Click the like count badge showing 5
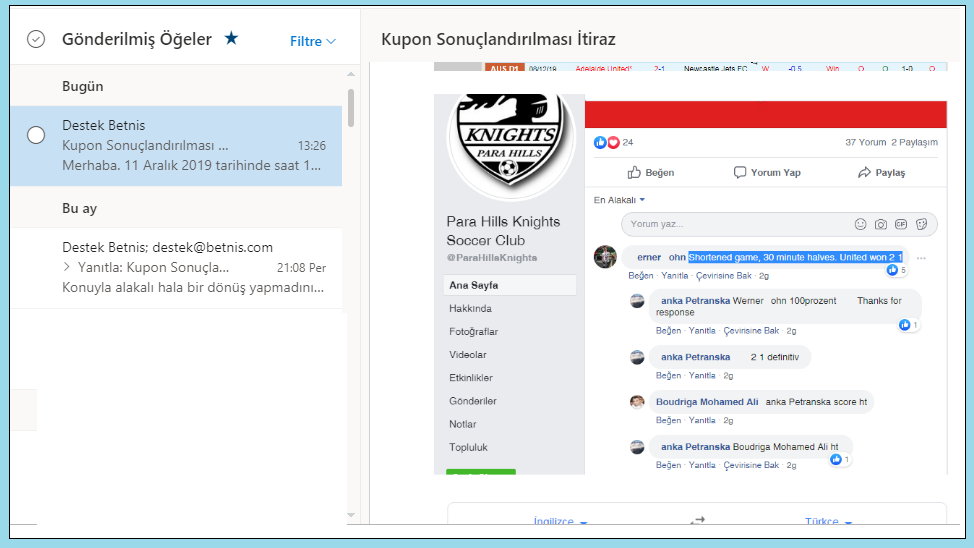The image size is (974, 548). (x=896, y=270)
